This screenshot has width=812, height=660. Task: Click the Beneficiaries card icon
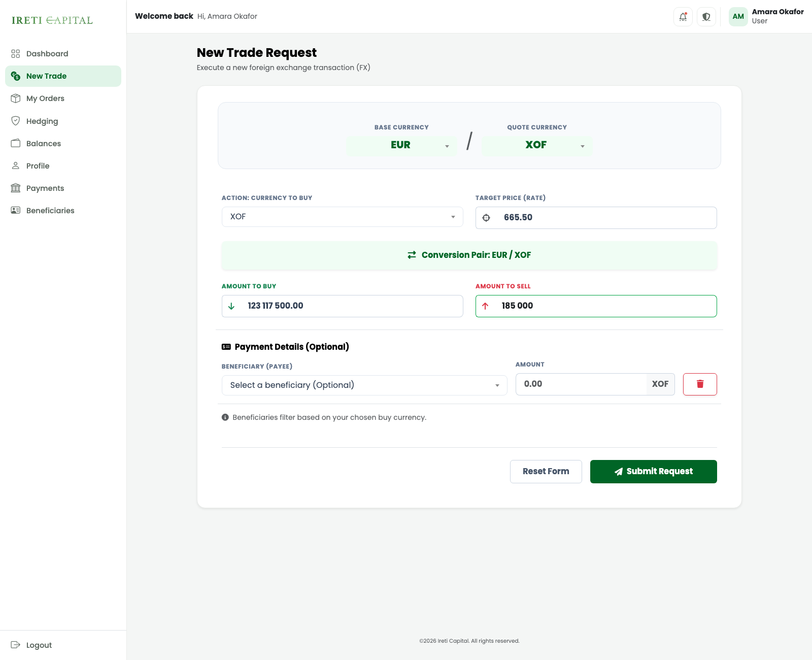[x=16, y=210]
